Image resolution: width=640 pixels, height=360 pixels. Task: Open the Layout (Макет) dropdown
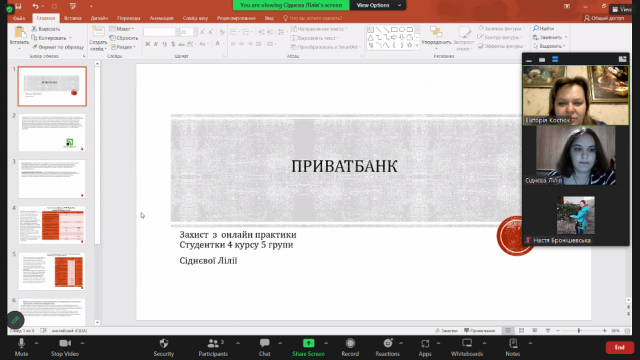[122, 29]
